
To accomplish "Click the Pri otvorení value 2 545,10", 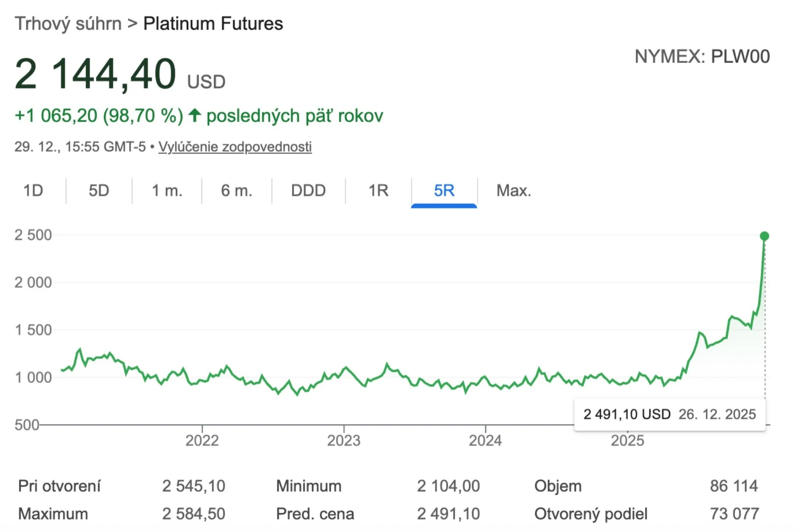I will (x=194, y=486).
